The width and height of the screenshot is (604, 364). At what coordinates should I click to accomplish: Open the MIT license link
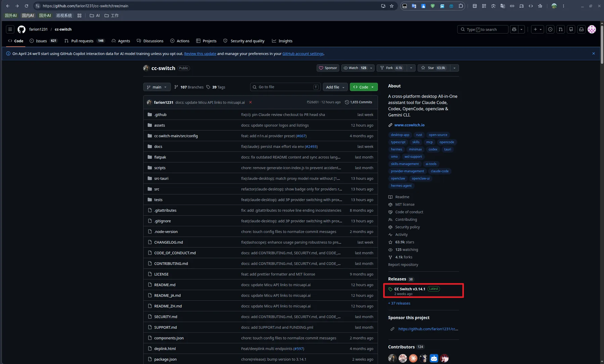[405, 205]
